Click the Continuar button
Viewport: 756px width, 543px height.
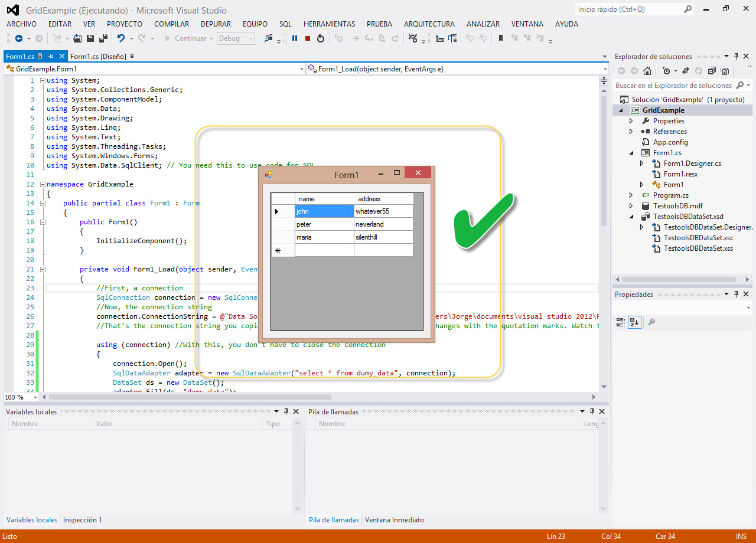point(188,38)
